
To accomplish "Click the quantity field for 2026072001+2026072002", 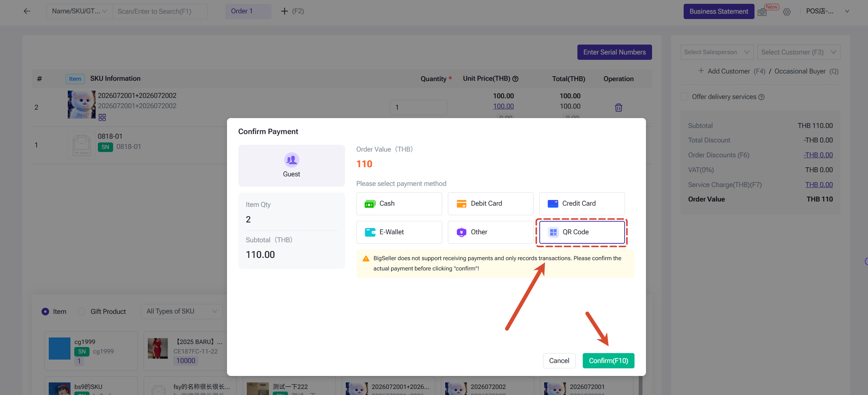I will (x=418, y=107).
